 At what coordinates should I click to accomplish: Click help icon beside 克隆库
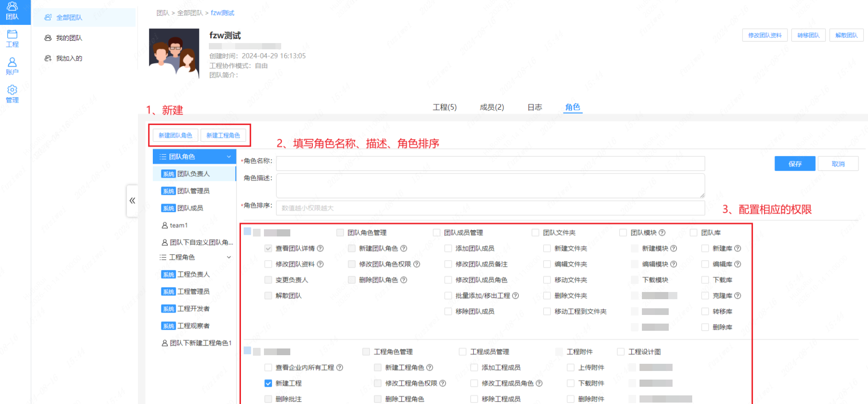[738, 296]
